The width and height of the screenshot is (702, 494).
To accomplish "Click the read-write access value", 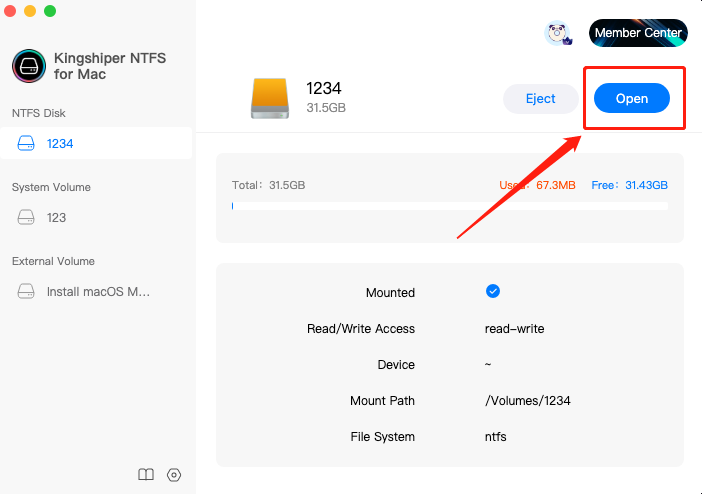I will [x=514, y=329].
